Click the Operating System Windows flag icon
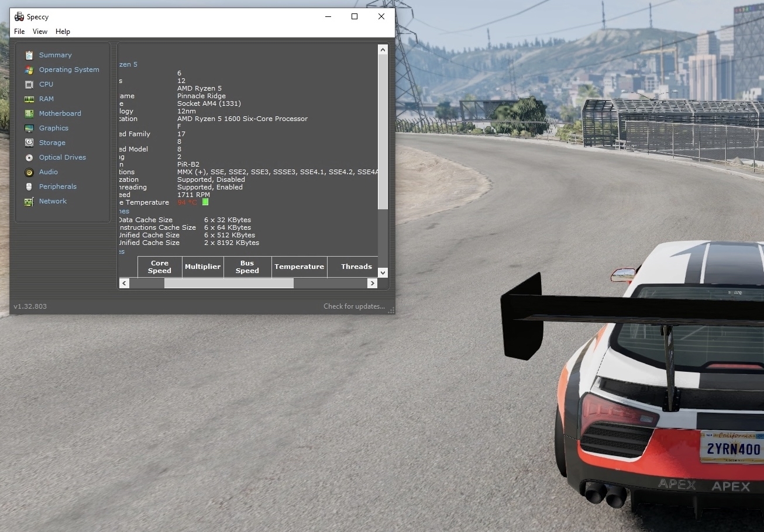Image resolution: width=764 pixels, height=532 pixels. (x=29, y=70)
